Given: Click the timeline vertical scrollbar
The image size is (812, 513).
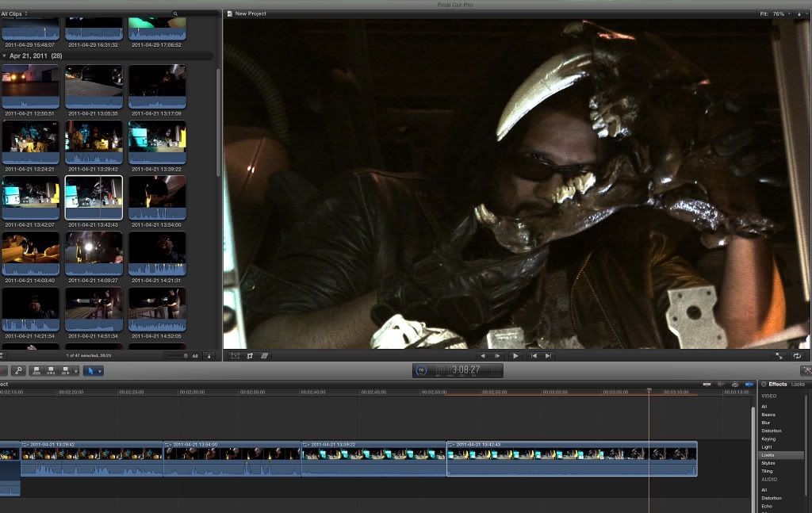Looking at the screenshot, I should pyautogui.click(x=753, y=458).
